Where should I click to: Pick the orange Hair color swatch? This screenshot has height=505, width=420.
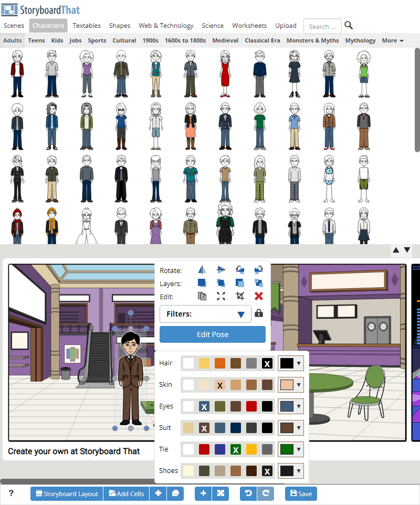click(x=220, y=363)
